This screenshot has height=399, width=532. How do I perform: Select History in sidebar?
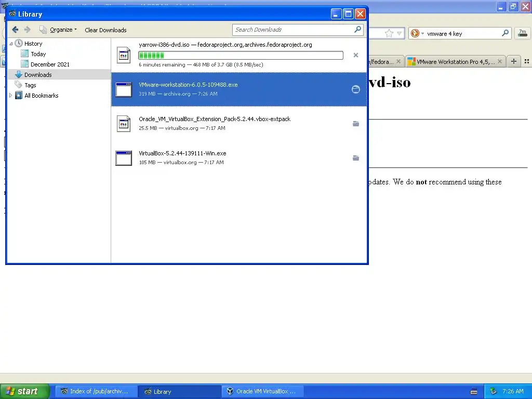click(x=33, y=44)
